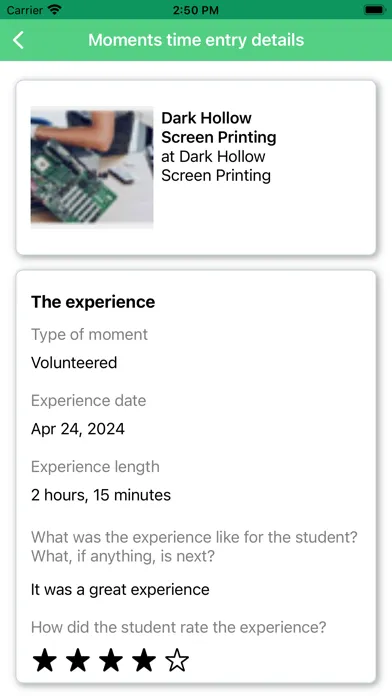Viewport: 392px width, 696px height.
Task: Tap the Wi-Fi icon in status bar
Action: [x=55, y=9]
